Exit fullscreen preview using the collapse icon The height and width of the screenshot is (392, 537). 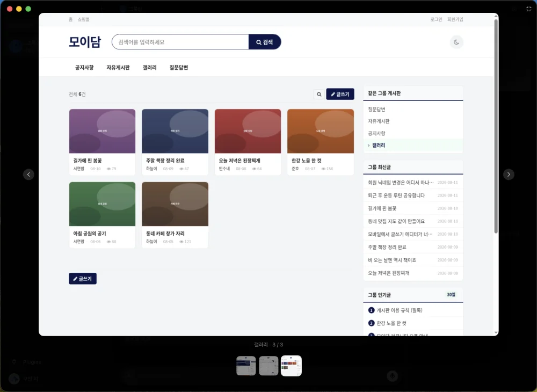click(x=529, y=9)
